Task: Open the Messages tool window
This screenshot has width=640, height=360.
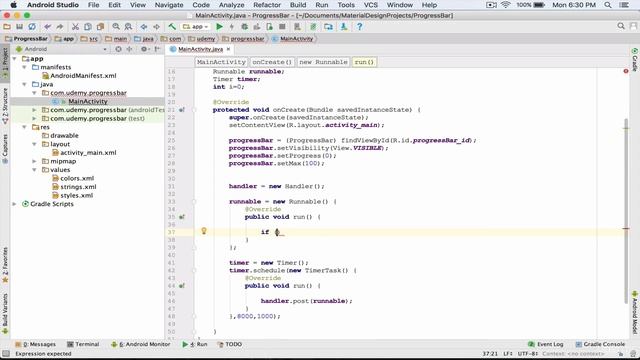Action: [x=36, y=344]
